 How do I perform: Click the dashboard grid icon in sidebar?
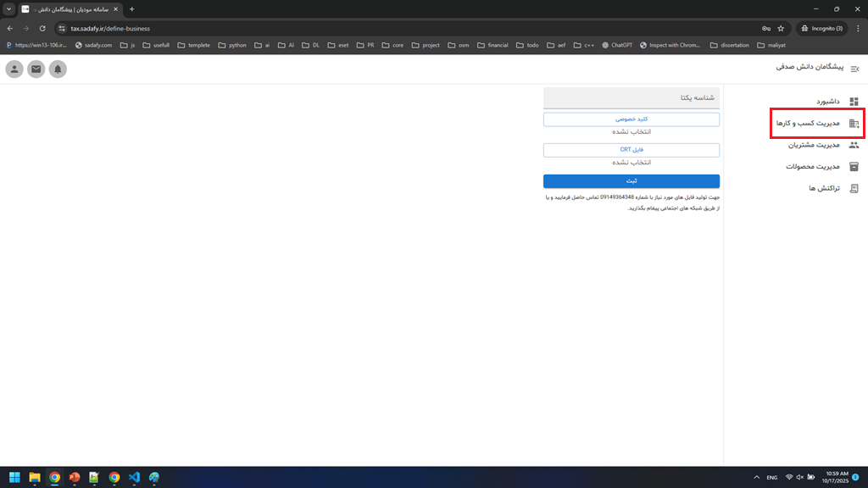click(854, 102)
